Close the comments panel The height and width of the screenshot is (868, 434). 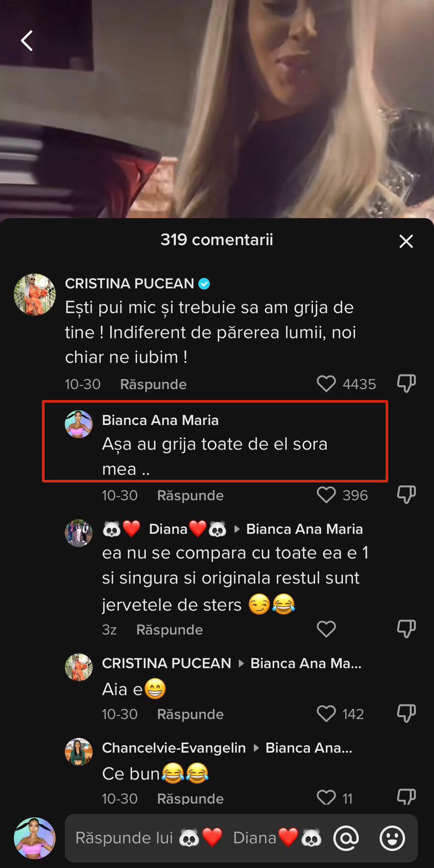point(406,241)
